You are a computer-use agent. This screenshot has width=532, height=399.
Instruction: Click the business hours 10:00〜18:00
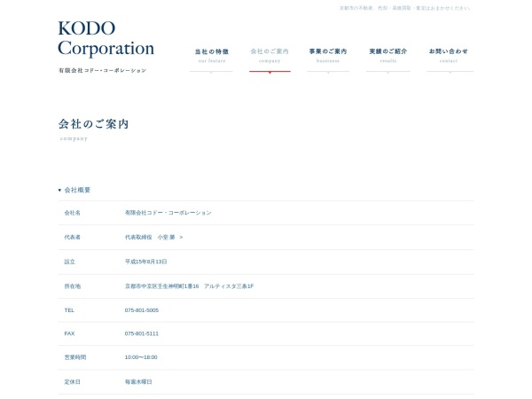141,356
